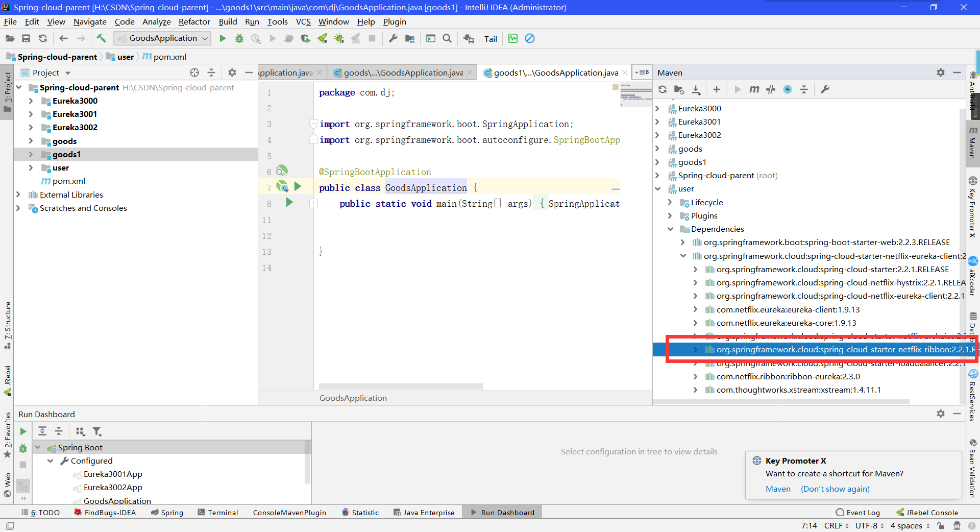Open the FindBugs-IDEA bottom tab
The height and width of the screenshot is (532, 980).
coord(105,513)
